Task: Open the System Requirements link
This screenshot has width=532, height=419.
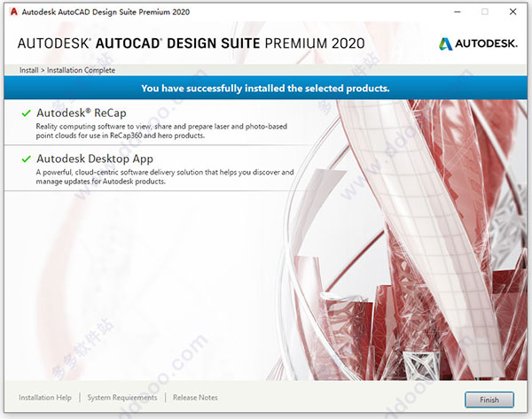Action: point(122,398)
